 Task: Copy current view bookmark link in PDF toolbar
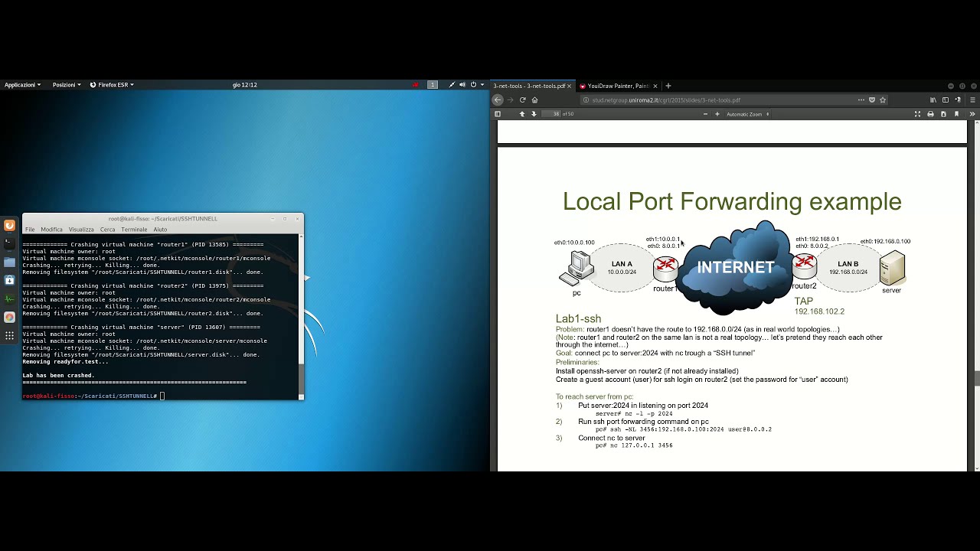click(x=956, y=114)
